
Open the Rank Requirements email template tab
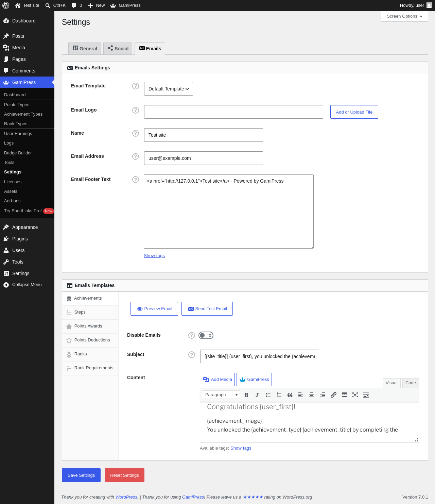click(x=90, y=368)
